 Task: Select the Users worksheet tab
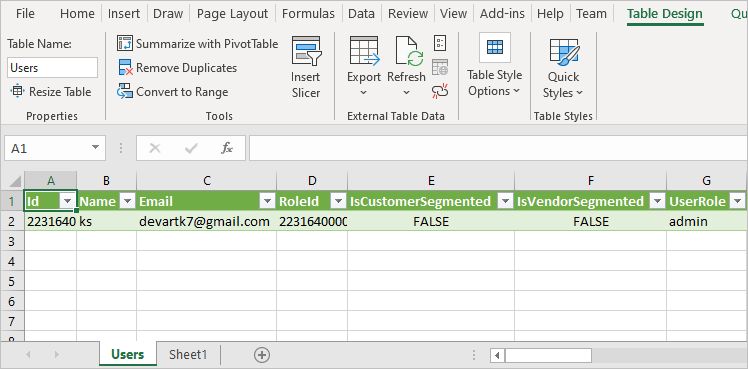click(x=127, y=355)
